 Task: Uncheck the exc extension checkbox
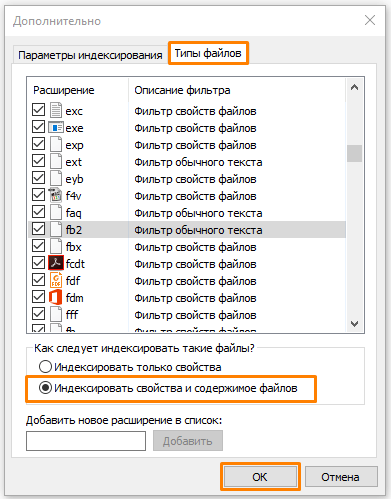coord(38,109)
